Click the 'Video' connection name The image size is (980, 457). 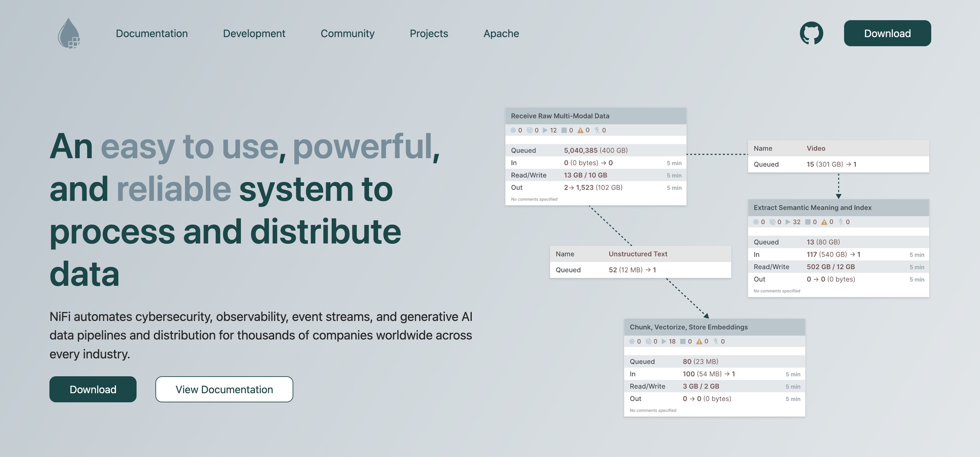click(816, 148)
